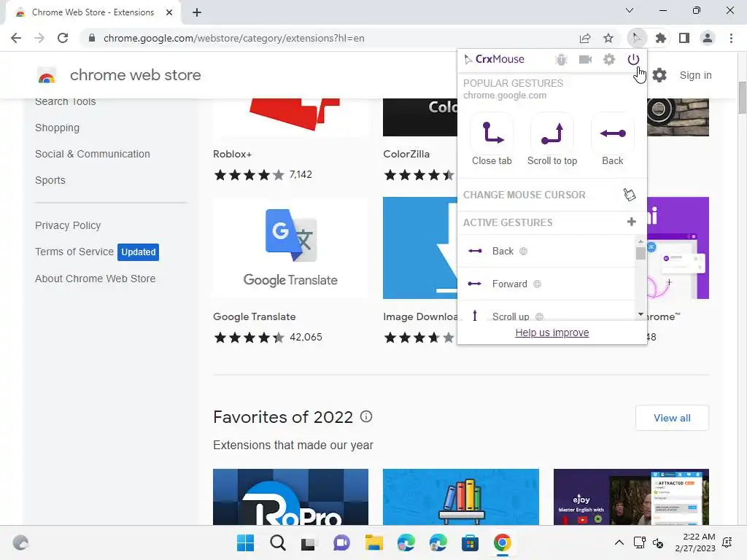Viewport: 747px width, 560px height.
Task: Open Chrome profile avatar menu
Action: click(x=708, y=38)
